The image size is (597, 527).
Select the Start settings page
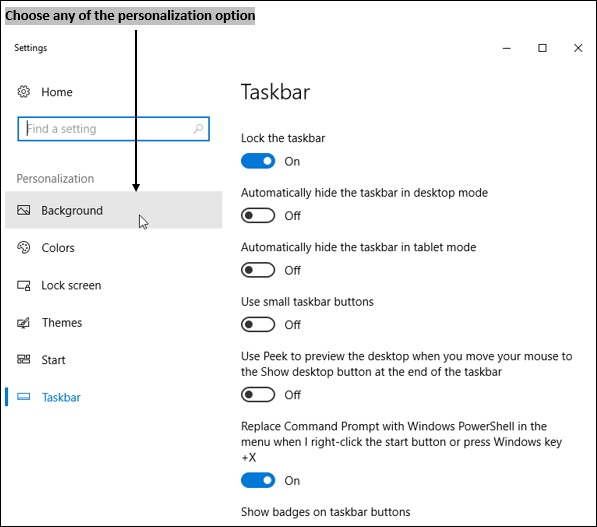pos(113,360)
